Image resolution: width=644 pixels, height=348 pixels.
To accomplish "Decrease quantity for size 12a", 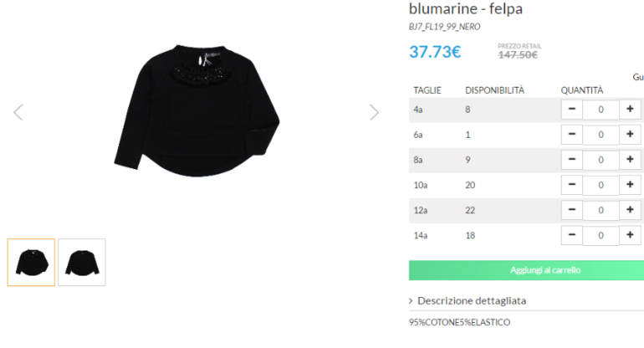I will 572,210.
